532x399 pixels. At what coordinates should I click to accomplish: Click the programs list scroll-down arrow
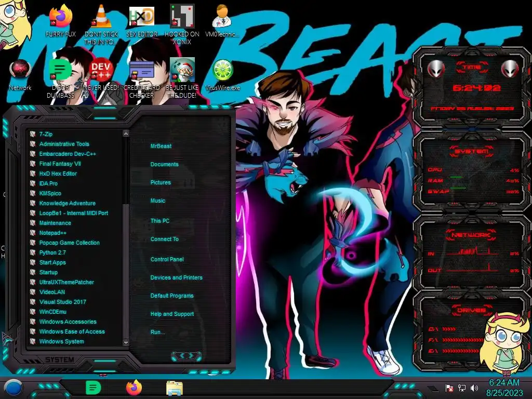(x=126, y=342)
